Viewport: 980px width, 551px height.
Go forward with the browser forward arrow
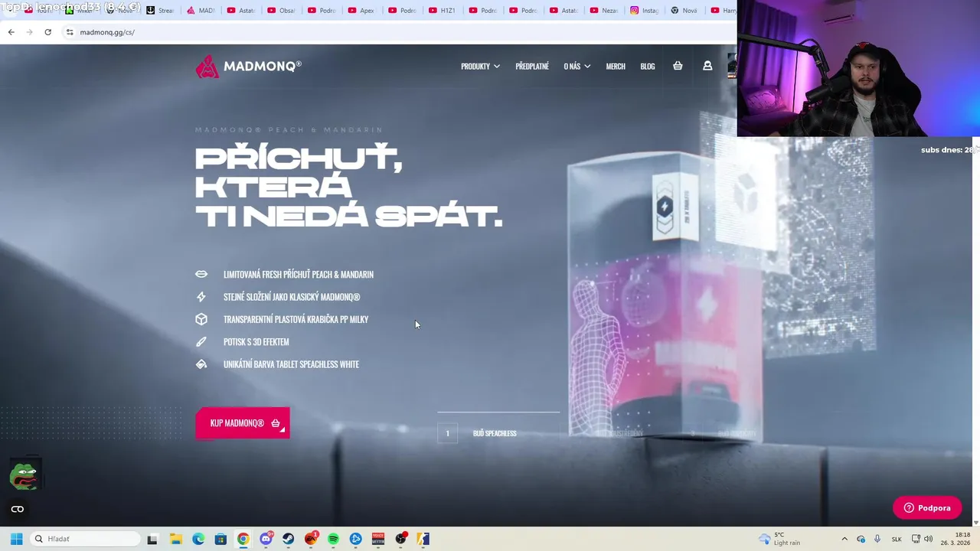(x=29, y=32)
